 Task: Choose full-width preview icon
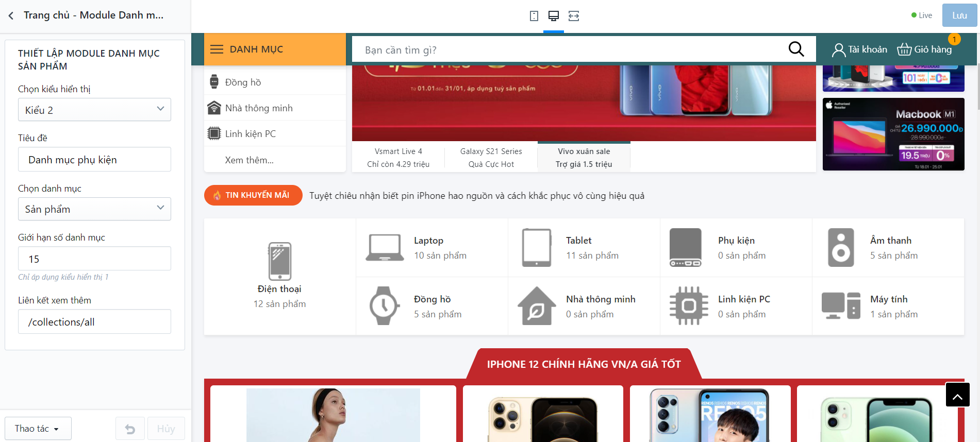click(x=574, y=16)
